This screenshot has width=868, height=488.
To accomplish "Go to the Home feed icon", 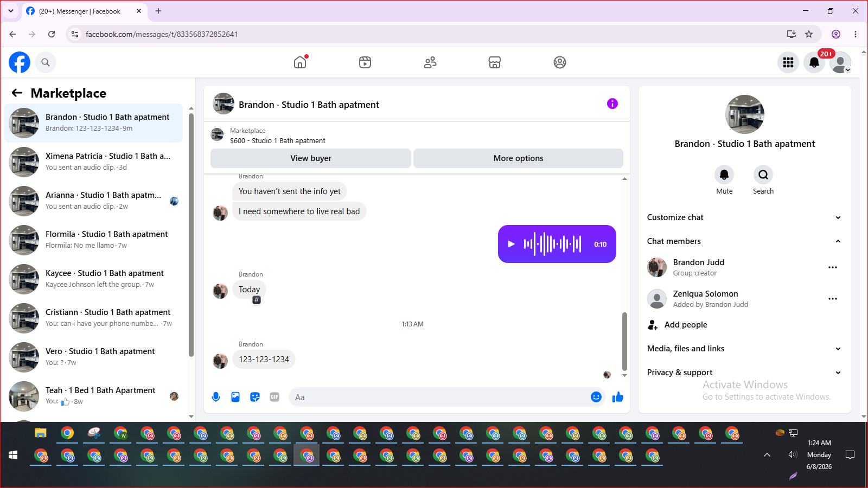I will point(300,62).
